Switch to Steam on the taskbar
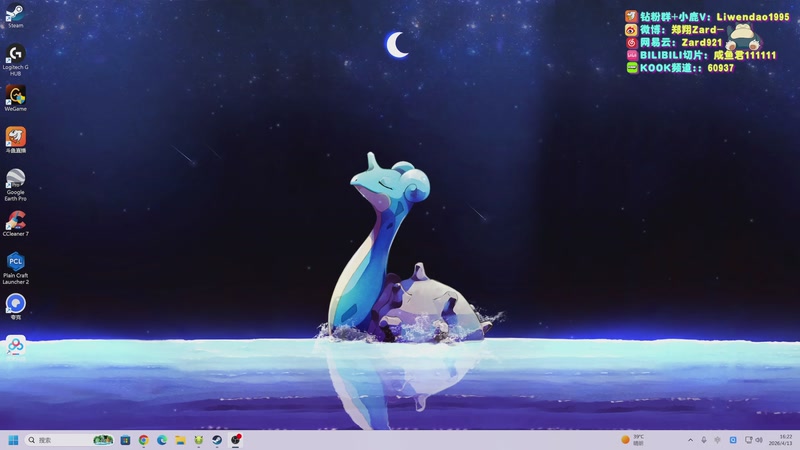Viewport: 800px width, 450px height. (x=217, y=440)
